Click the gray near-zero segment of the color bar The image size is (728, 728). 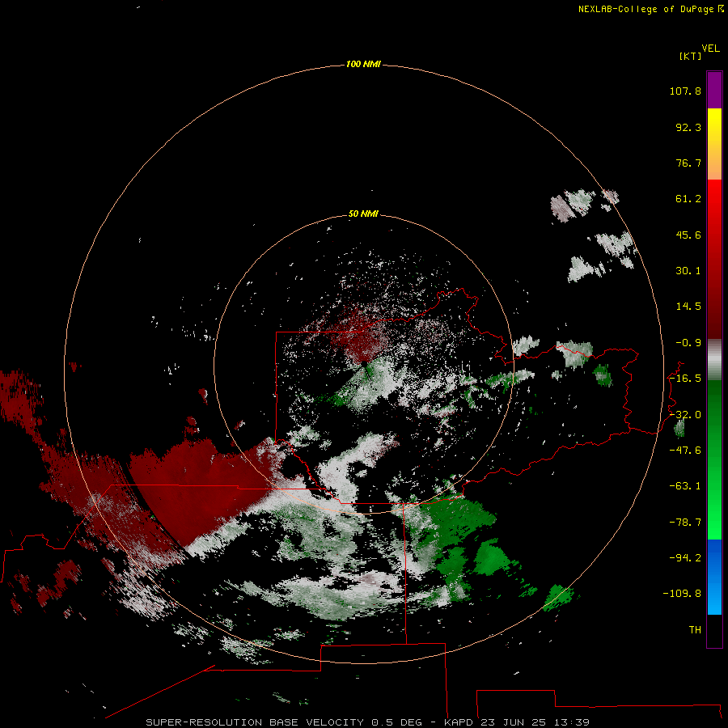(x=714, y=360)
